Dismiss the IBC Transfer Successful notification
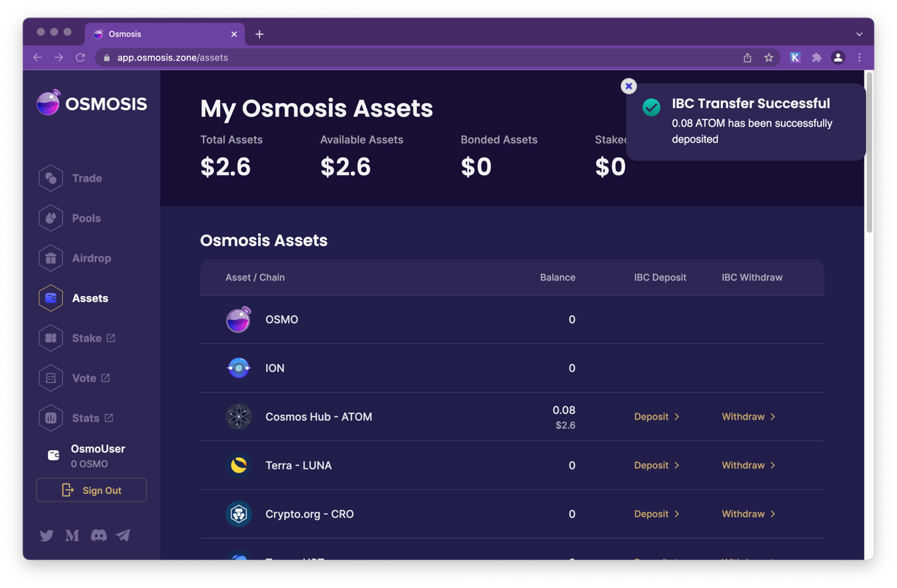Screen dimensions: 897x588 628,86
